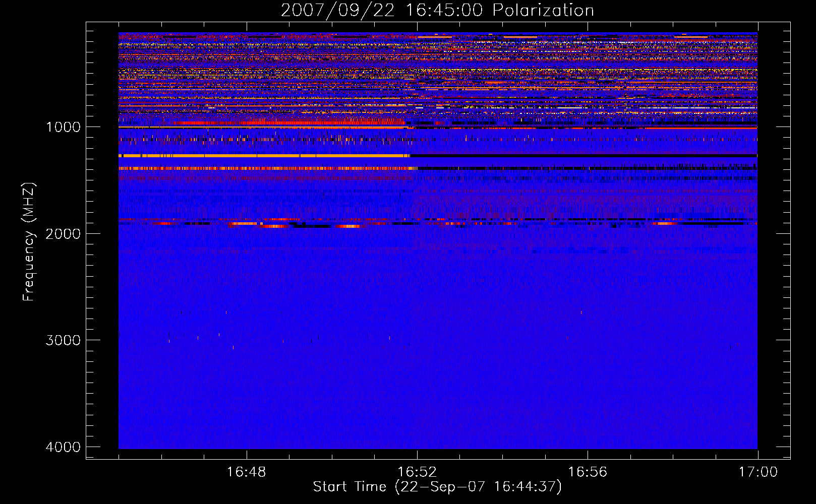
Task: Click the 'Start Time (22-Sep-07 16:44:37)' label
Action: [437, 487]
